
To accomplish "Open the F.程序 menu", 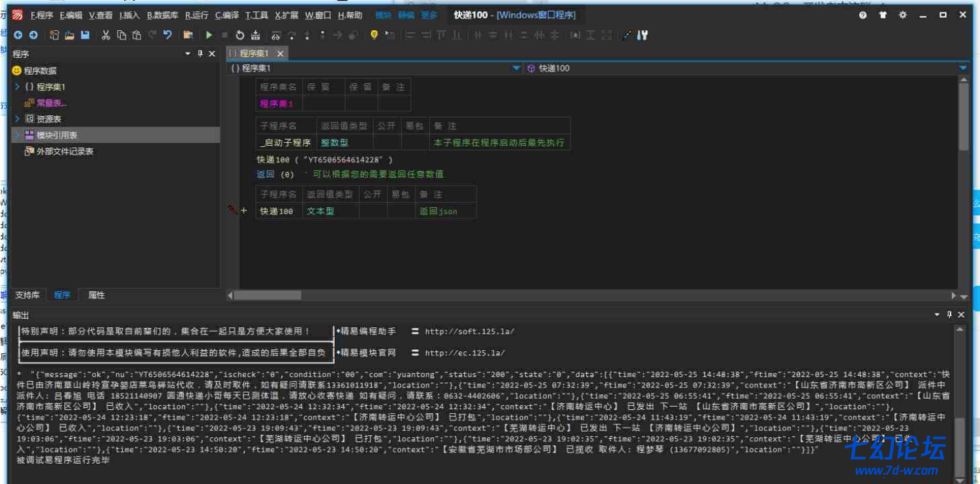I will [x=42, y=15].
